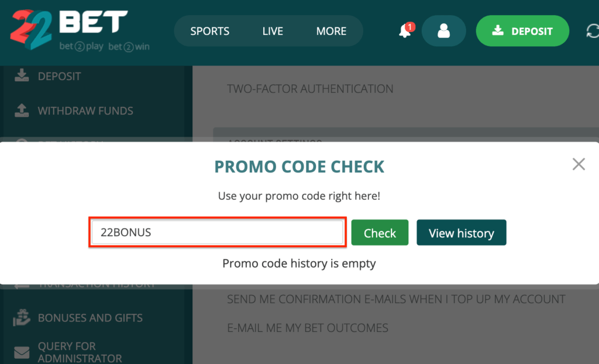Screen dimensions: 599x364
Task: Open Query for Administrator sidebar item
Action: [80, 352]
